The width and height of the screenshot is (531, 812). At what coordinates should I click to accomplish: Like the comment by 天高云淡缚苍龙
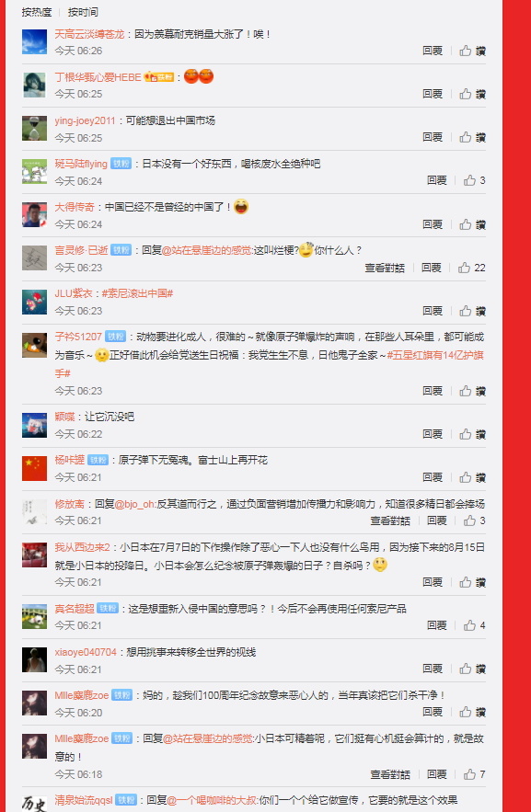click(x=472, y=51)
